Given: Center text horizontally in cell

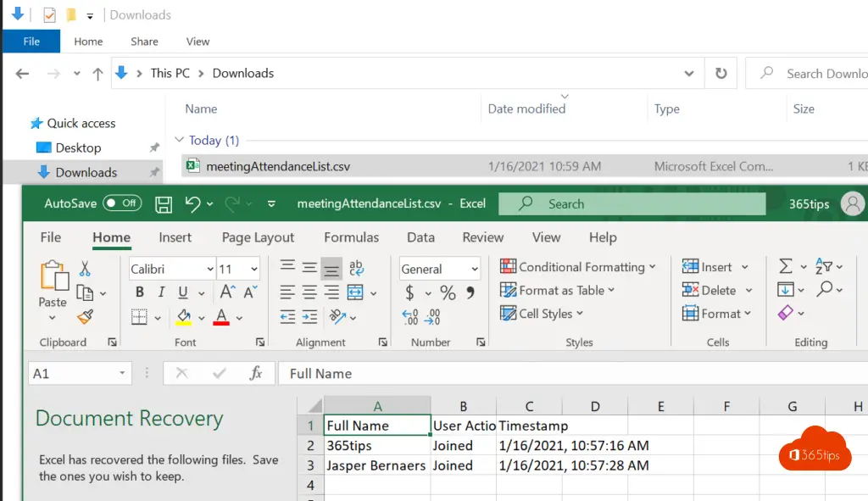Looking at the screenshot, I should tap(309, 292).
